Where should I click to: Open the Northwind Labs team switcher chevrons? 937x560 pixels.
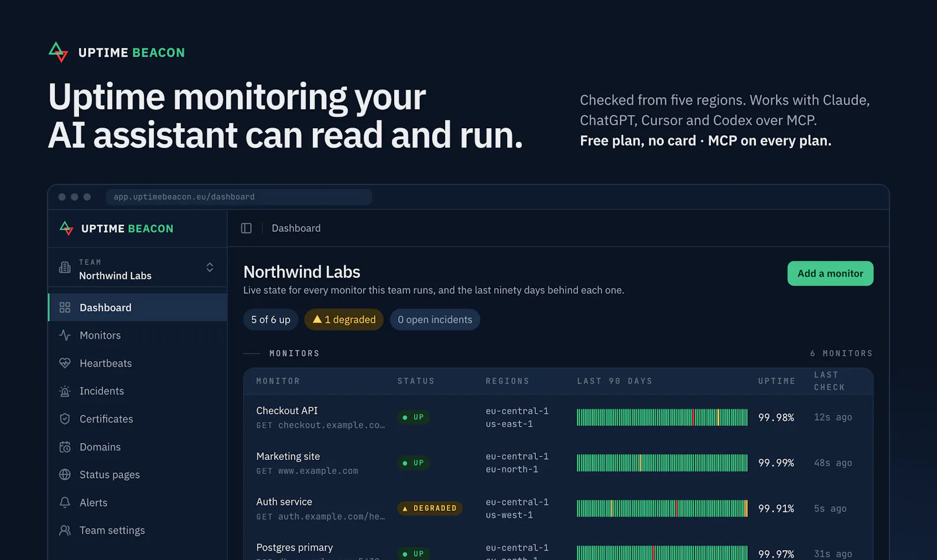pyautogui.click(x=210, y=267)
